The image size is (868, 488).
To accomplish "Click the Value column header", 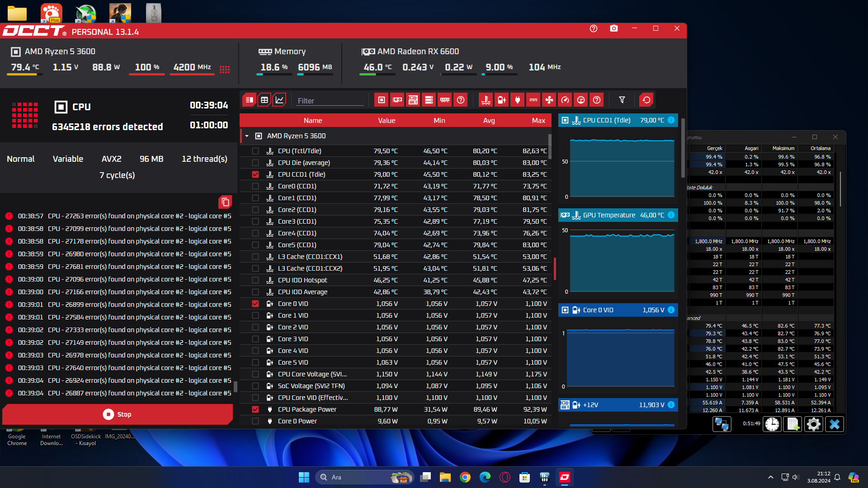I will coord(387,121).
